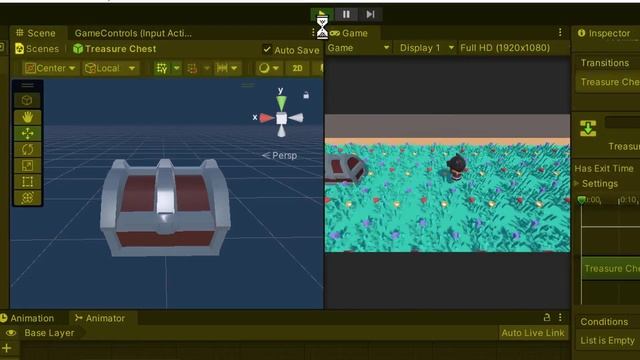Click the character in the Game view
Viewport: 640px width, 360px height.
(456, 168)
